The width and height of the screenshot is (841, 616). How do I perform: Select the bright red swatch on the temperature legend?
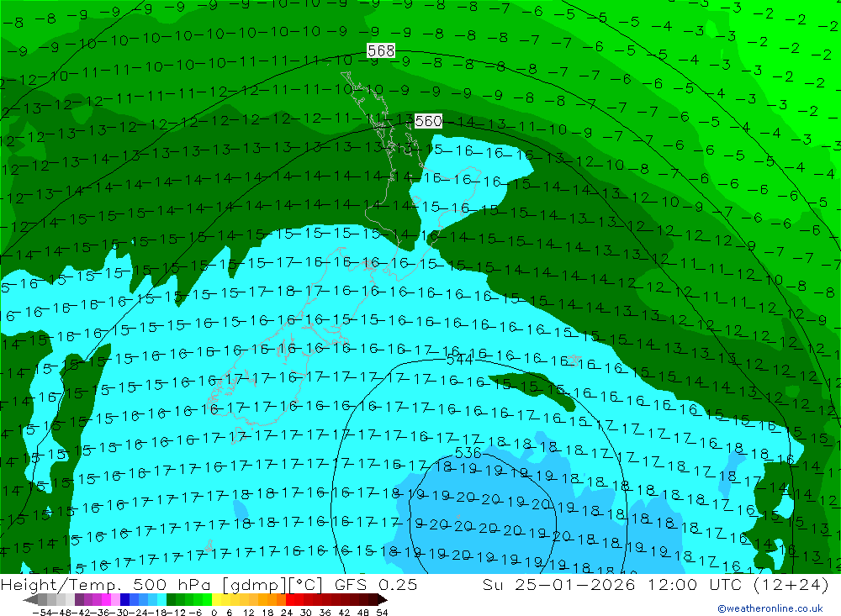tap(290, 599)
